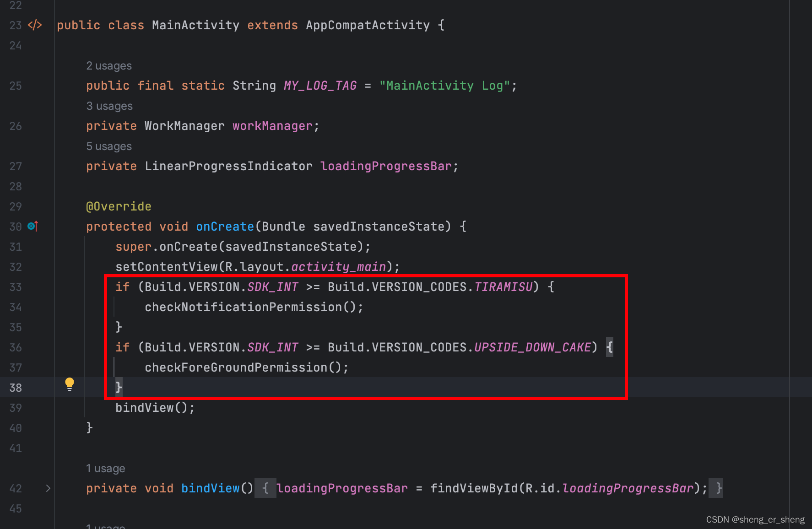Click the SDK_INT field on line 33
The height and width of the screenshot is (529, 812).
(x=273, y=287)
